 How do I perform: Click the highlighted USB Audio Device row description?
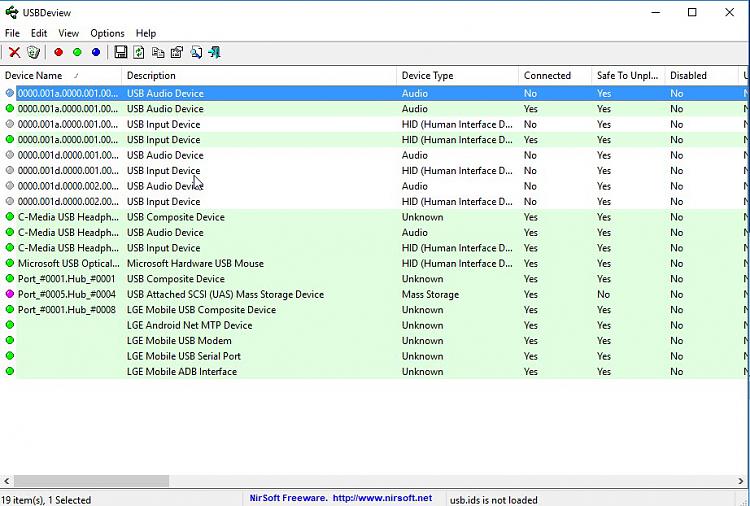click(165, 93)
